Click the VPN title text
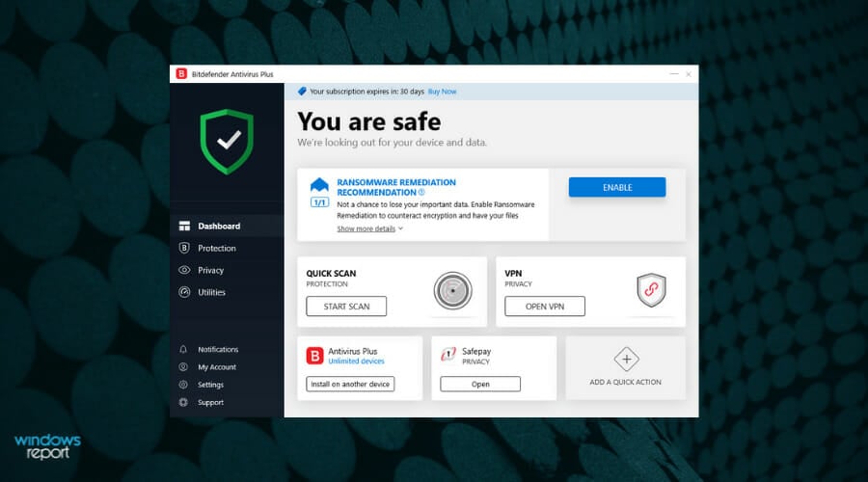 tap(513, 274)
